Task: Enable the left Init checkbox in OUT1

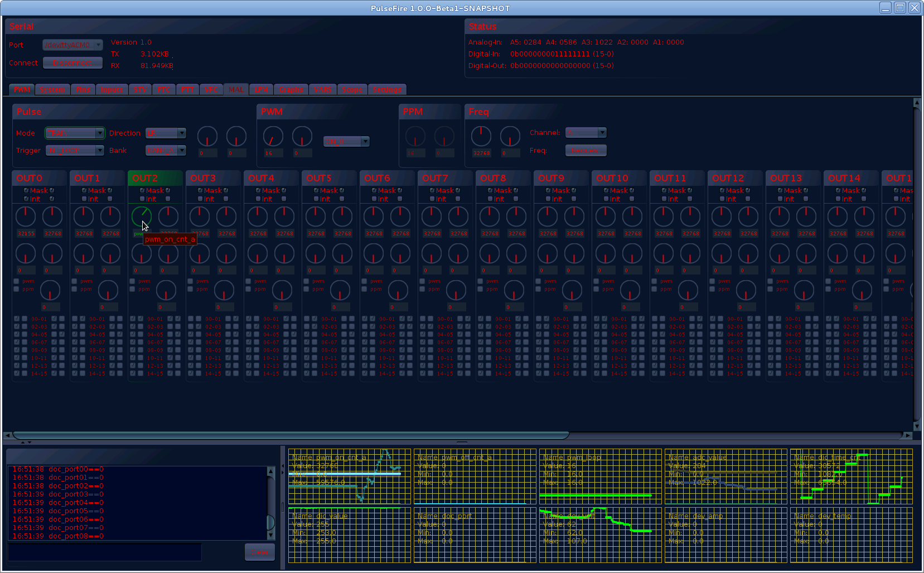Action: [84, 199]
